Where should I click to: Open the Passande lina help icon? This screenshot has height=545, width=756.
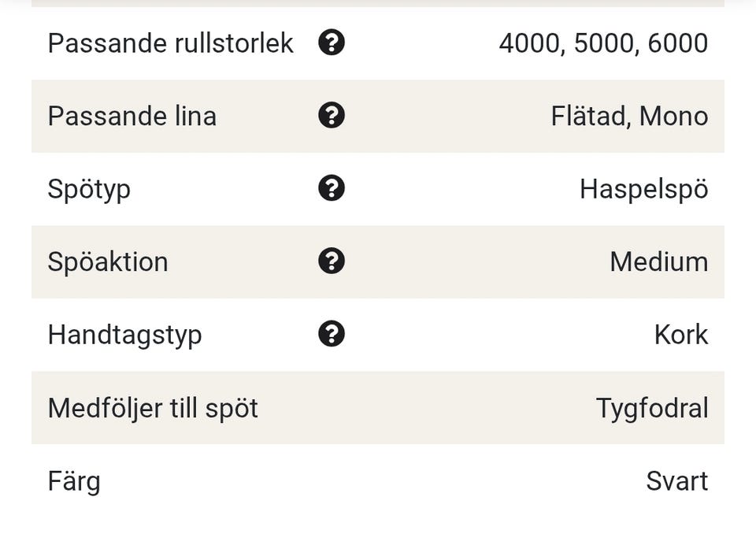332,116
